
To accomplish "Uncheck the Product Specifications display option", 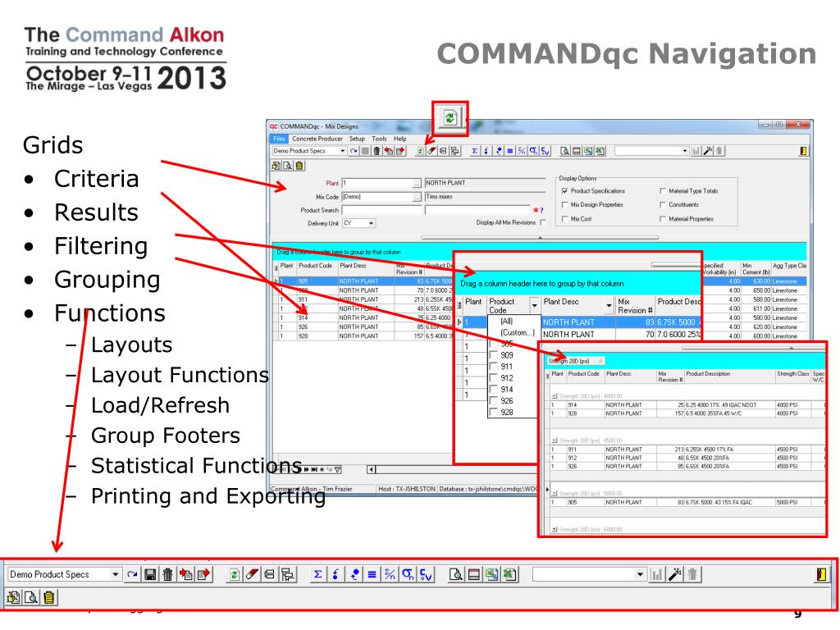I will click(564, 190).
